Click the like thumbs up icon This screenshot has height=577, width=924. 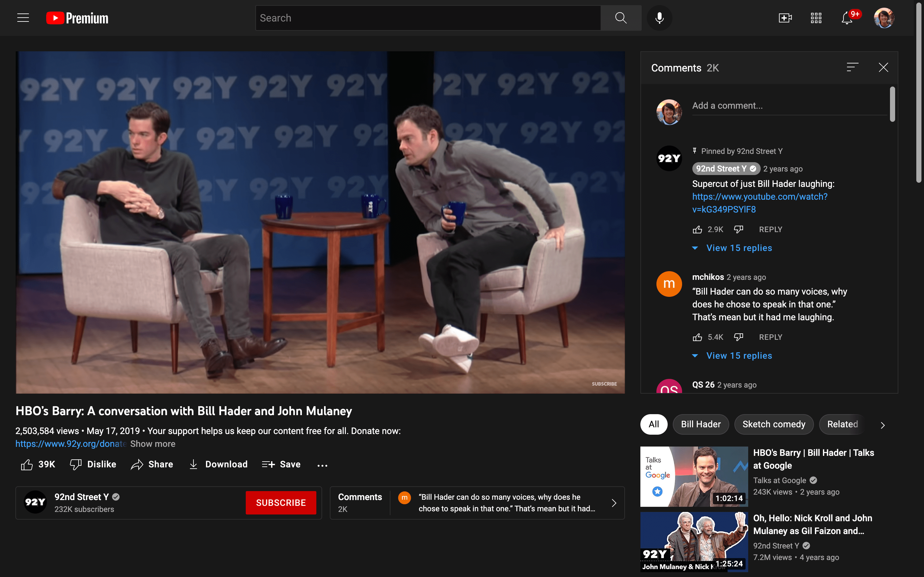(27, 464)
